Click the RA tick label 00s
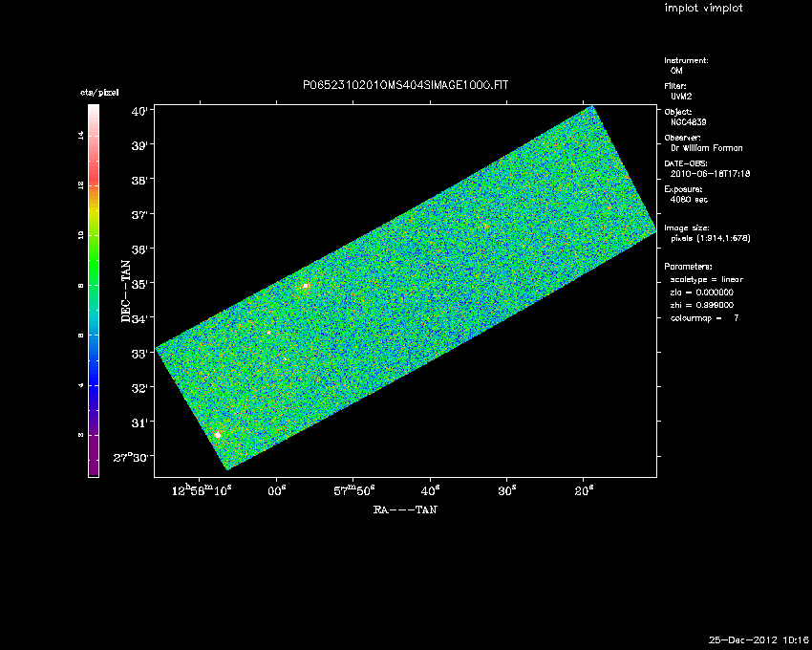812x650 pixels. click(277, 491)
